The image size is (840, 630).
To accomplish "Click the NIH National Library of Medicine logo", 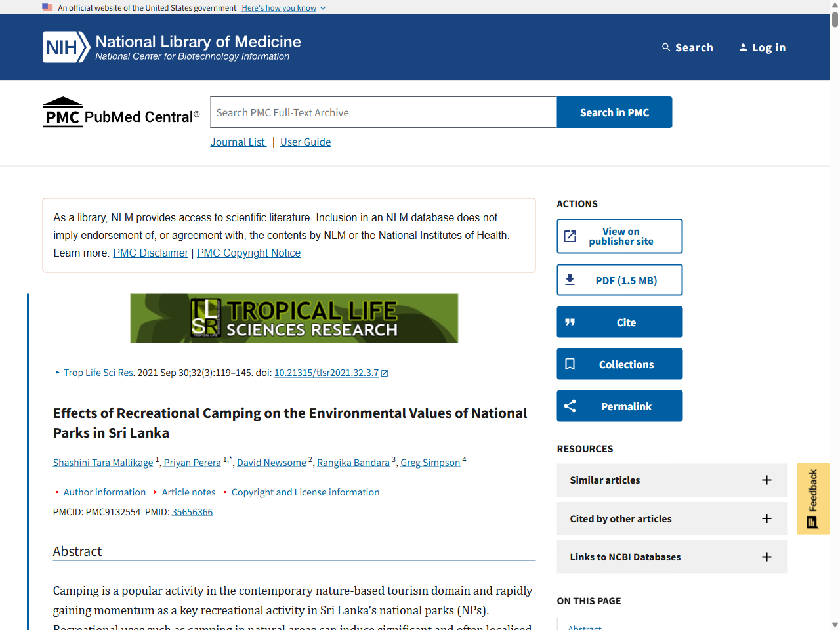I will pyautogui.click(x=171, y=47).
